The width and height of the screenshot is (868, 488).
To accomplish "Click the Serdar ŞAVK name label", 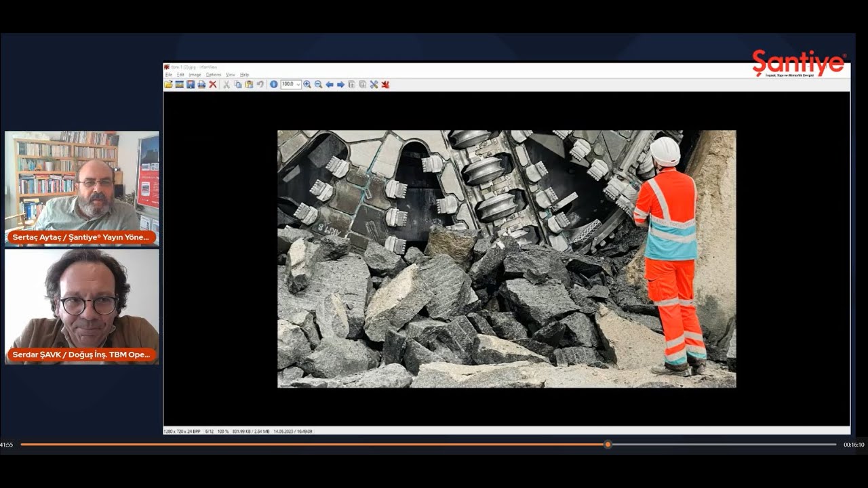I will pos(81,355).
